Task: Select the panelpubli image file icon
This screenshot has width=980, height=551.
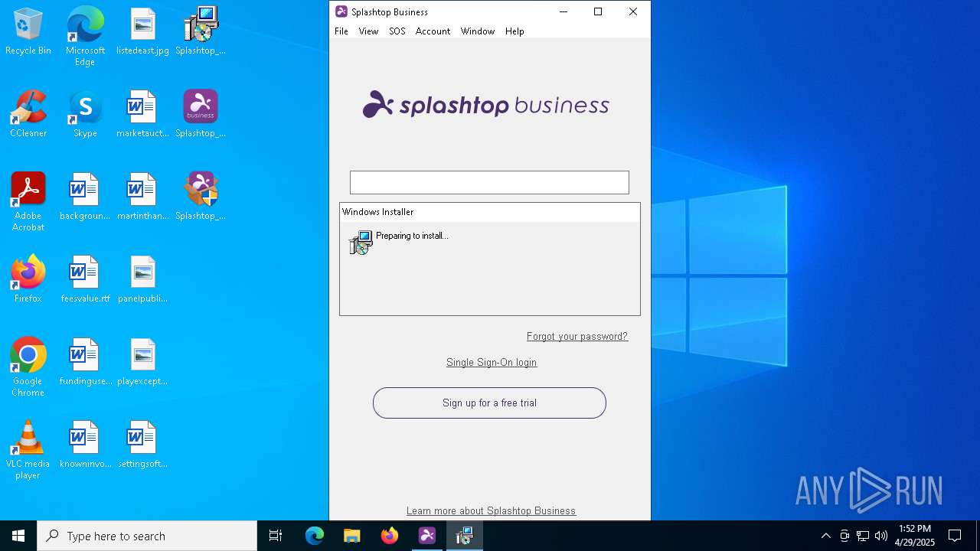Action: click(x=142, y=280)
